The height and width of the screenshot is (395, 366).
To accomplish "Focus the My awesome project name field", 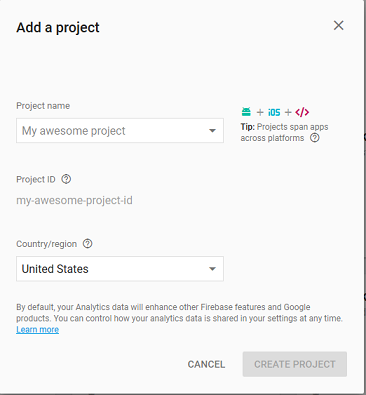I will pos(120,131).
